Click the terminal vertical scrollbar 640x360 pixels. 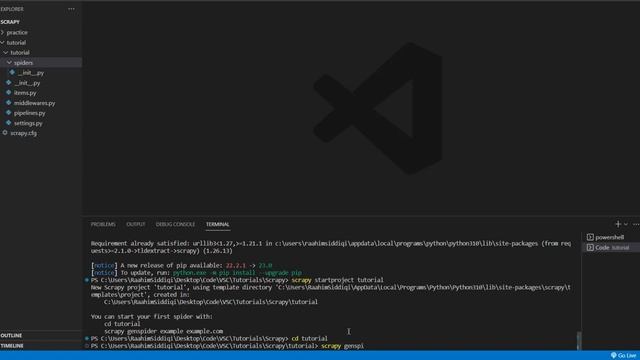pos(579,340)
